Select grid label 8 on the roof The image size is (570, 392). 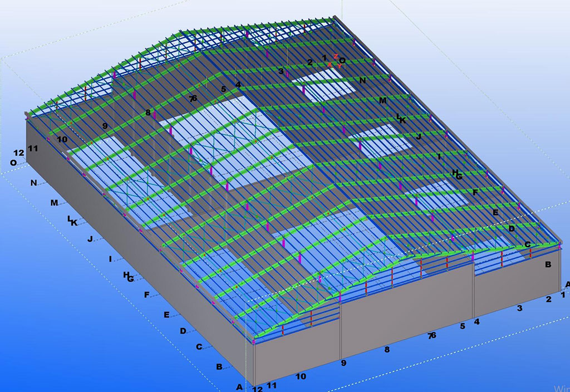pos(148,112)
